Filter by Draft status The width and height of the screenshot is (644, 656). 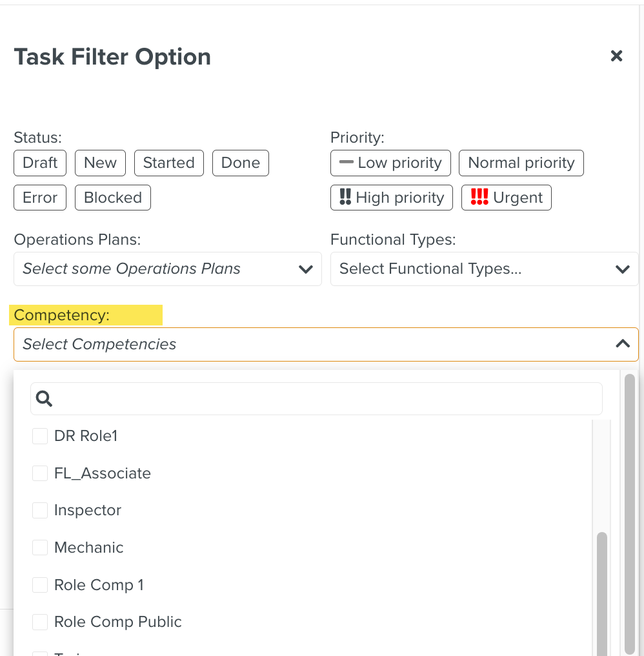(x=40, y=163)
